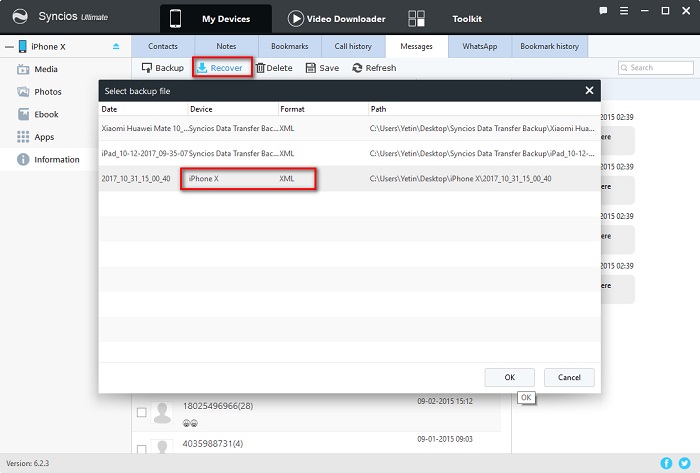Open the Twitter icon link
Screen dimensions: 700x473
pyautogui.click(x=684, y=463)
